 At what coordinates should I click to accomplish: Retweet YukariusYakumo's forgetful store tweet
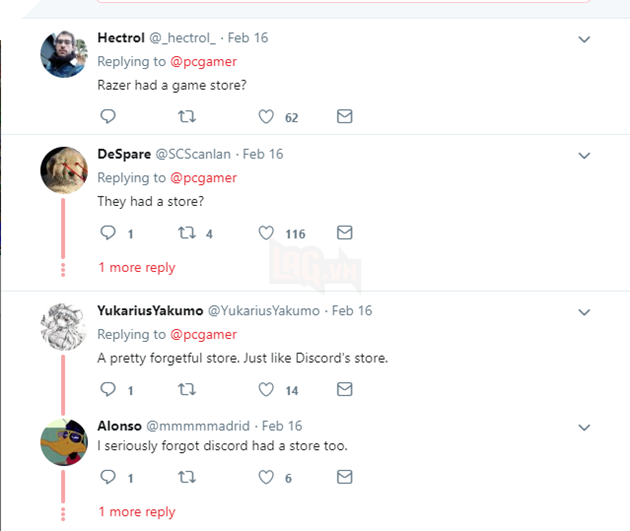(x=185, y=390)
